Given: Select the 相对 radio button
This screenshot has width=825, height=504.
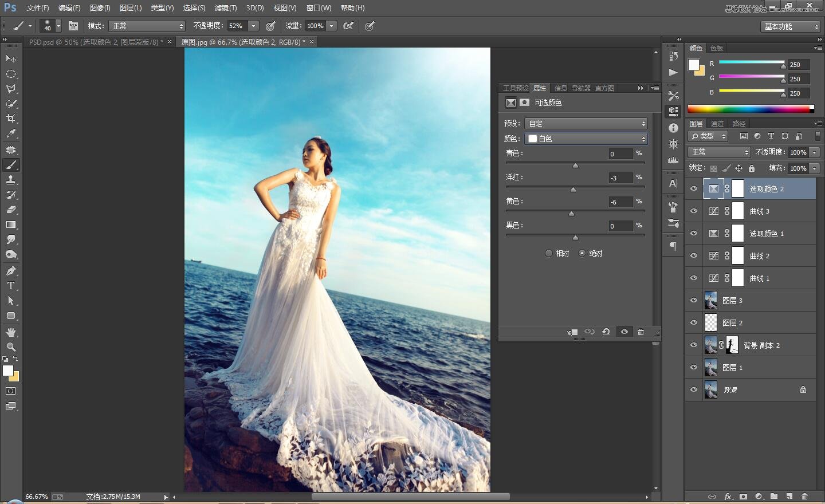Looking at the screenshot, I should tap(549, 253).
